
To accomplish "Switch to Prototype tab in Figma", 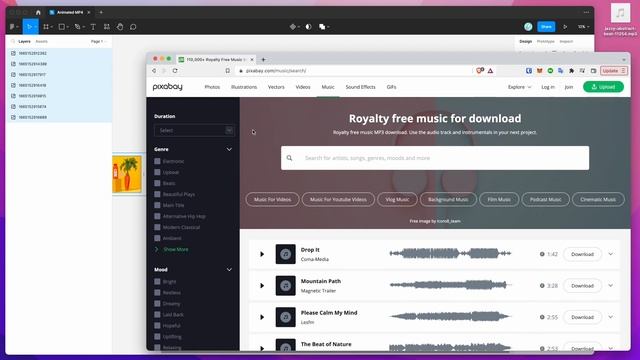I will point(546,41).
